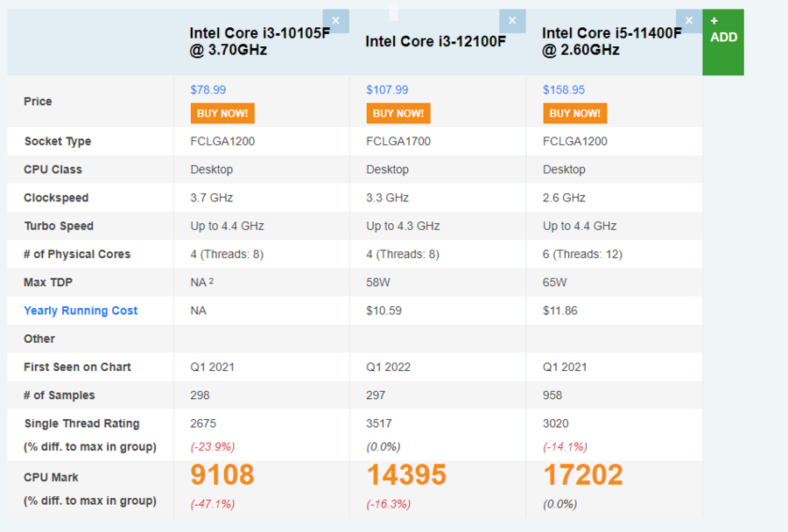Click the # of Samples label
The image size is (788, 532).
click(x=60, y=395)
